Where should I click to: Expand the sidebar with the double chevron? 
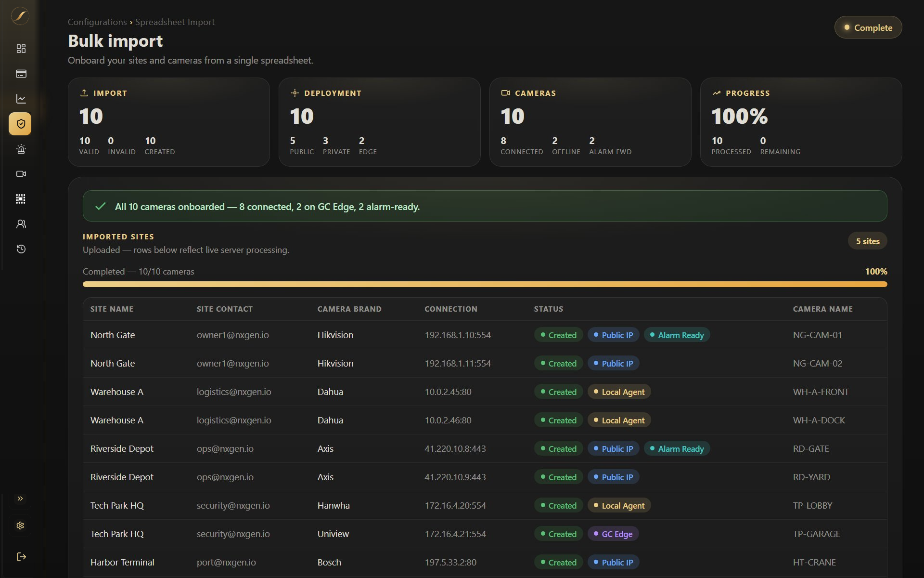coord(20,499)
